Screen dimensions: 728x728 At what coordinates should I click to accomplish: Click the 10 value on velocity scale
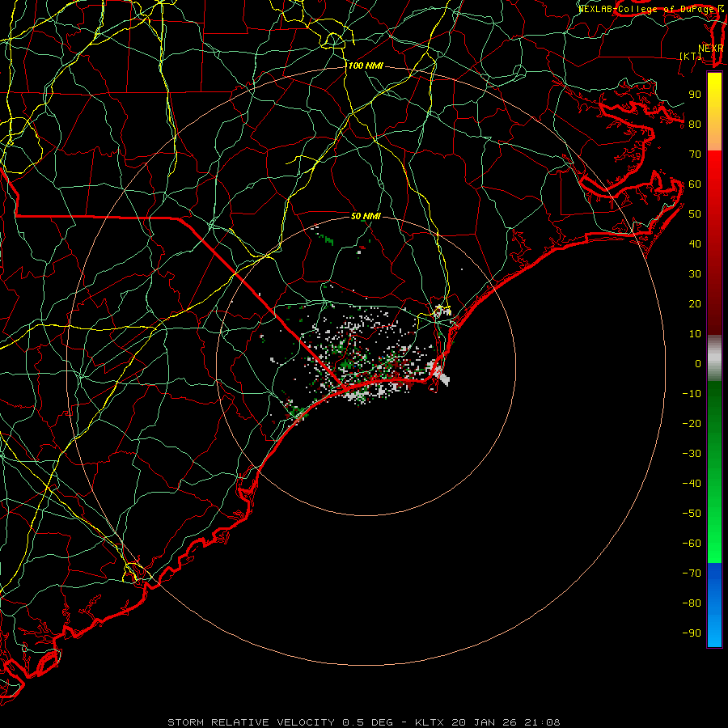[x=695, y=334]
